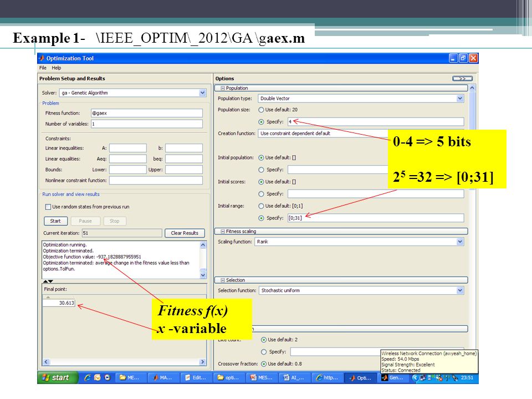Click the Stop button

(x=115, y=221)
